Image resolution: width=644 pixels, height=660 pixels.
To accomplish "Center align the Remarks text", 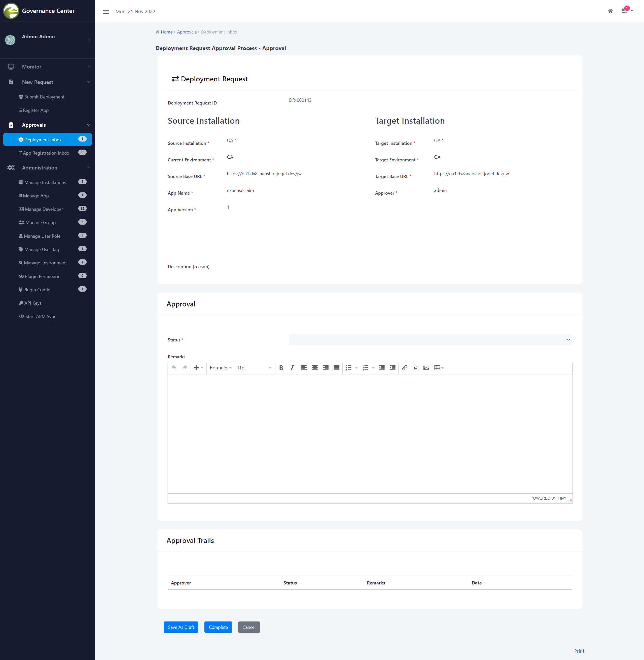I will [x=314, y=368].
